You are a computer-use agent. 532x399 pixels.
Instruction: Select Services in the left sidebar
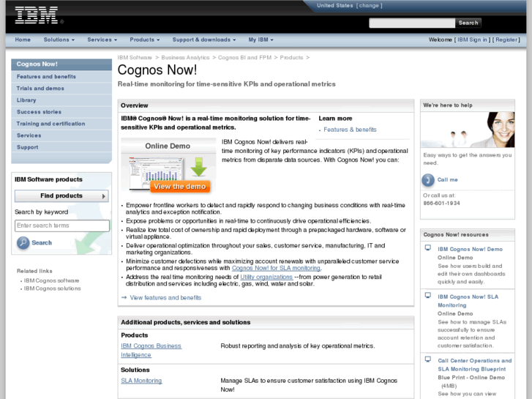pyautogui.click(x=61, y=135)
